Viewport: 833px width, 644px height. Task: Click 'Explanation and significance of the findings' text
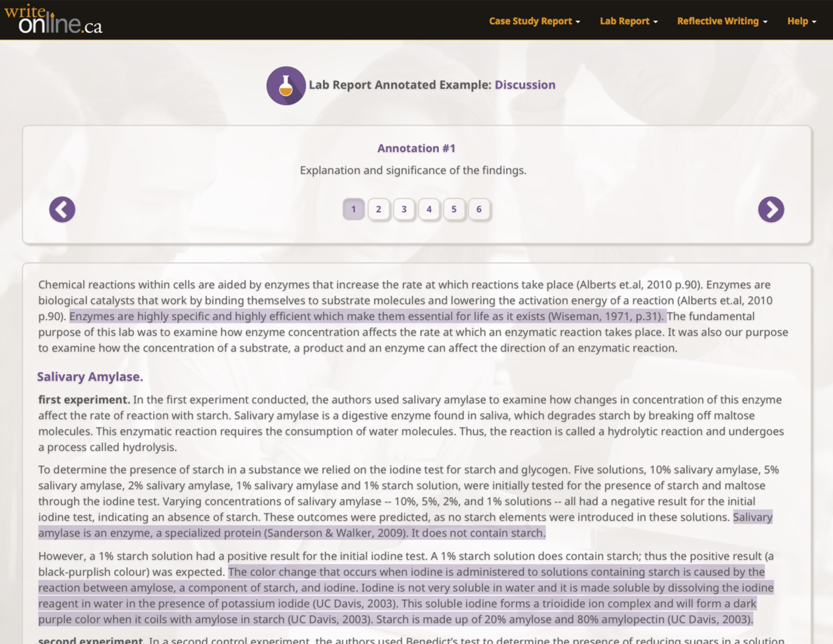click(x=413, y=170)
